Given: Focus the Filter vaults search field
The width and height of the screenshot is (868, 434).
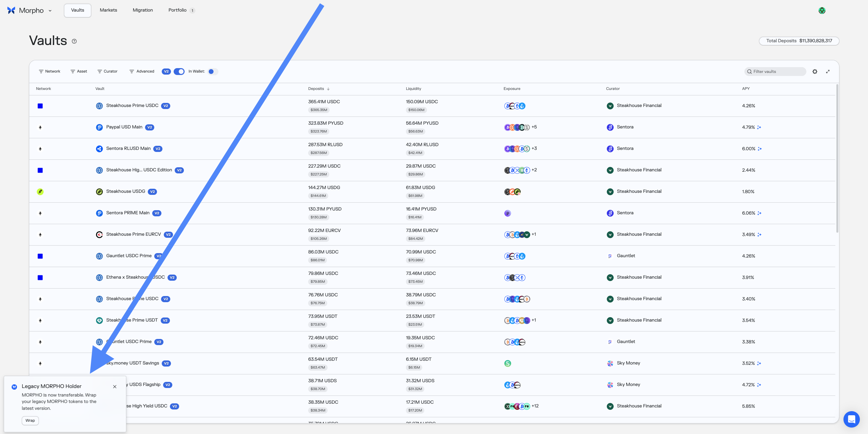Looking at the screenshot, I should [x=775, y=72].
